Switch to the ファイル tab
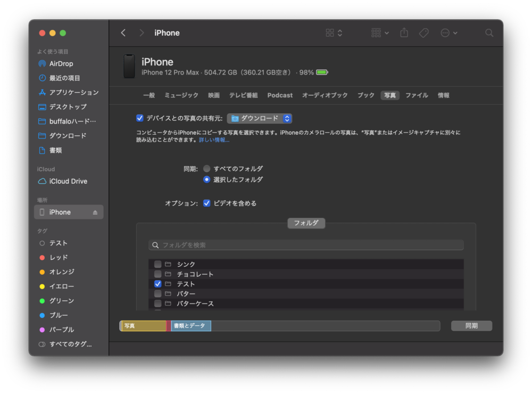 pos(417,95)
